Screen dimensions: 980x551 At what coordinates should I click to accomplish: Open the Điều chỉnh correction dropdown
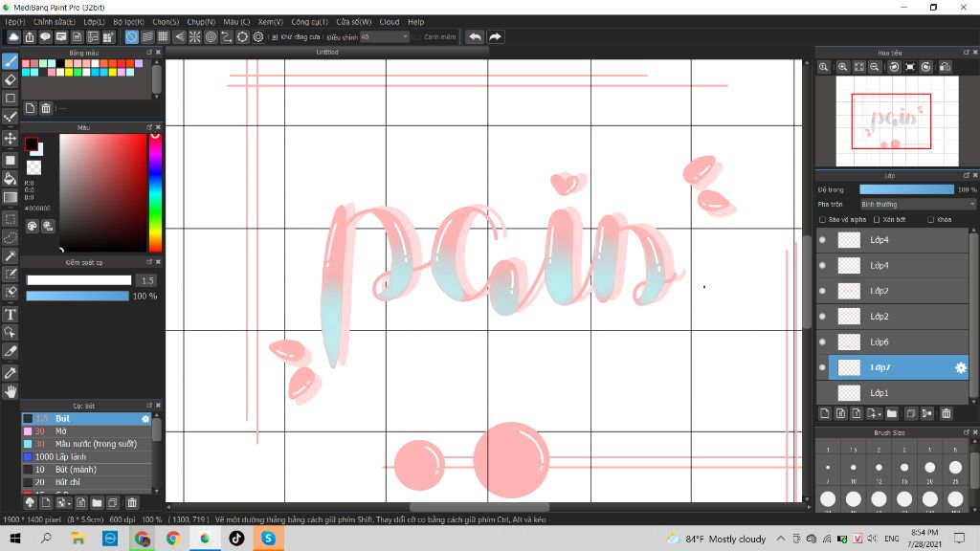pyautogui.click(x=385, y=37)
